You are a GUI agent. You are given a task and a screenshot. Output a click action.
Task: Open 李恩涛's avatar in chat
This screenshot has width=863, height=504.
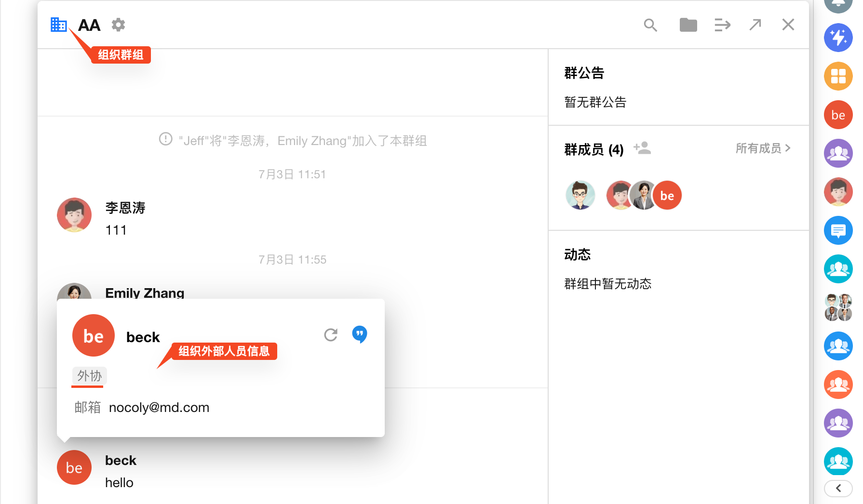click(74, 215)
